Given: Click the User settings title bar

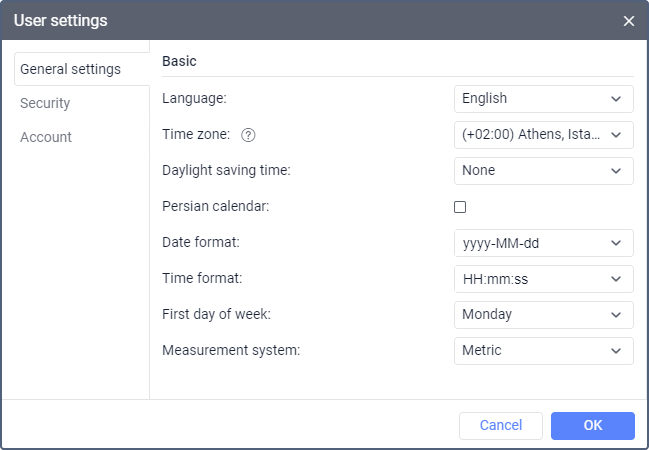Looking at the screenshot, I should click(x=300, y=21).
